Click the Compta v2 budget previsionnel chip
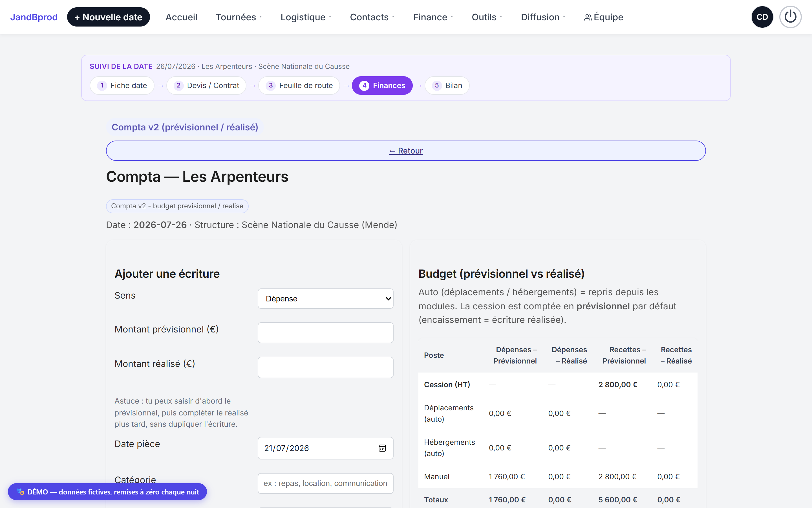 point(177,206)
